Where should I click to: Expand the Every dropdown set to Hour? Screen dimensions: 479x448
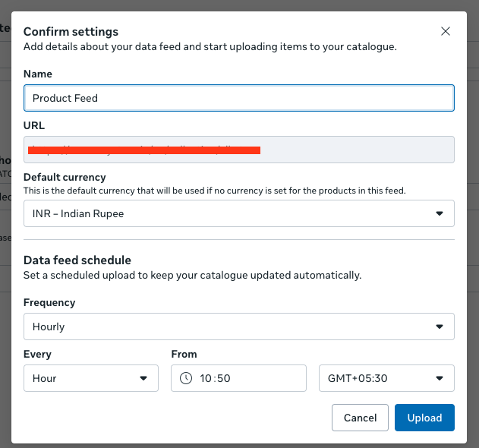[x=90, y=378]
